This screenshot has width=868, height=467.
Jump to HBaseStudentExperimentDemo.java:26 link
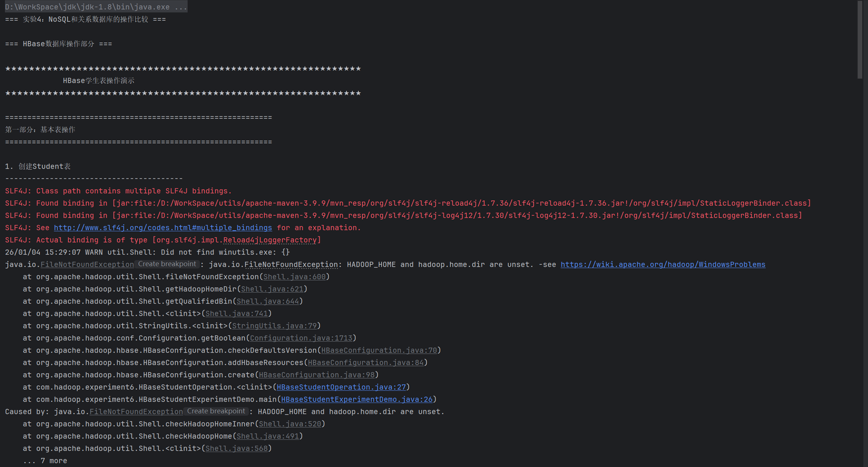tap(357, 399)
